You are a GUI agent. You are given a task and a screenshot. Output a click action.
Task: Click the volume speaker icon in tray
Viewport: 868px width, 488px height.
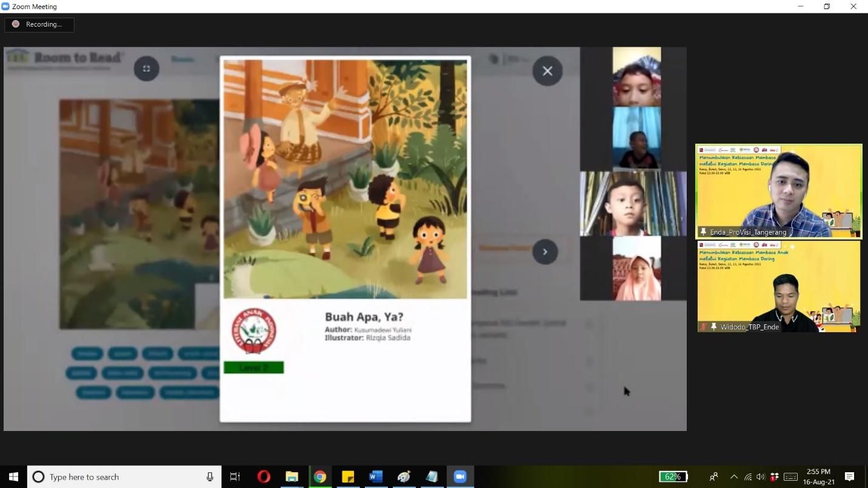click(x=761, y=477)
